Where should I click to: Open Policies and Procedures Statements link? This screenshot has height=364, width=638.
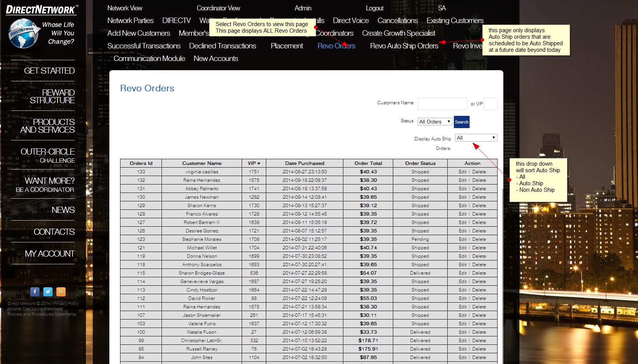pyautogui.click(x=42, y=314)
